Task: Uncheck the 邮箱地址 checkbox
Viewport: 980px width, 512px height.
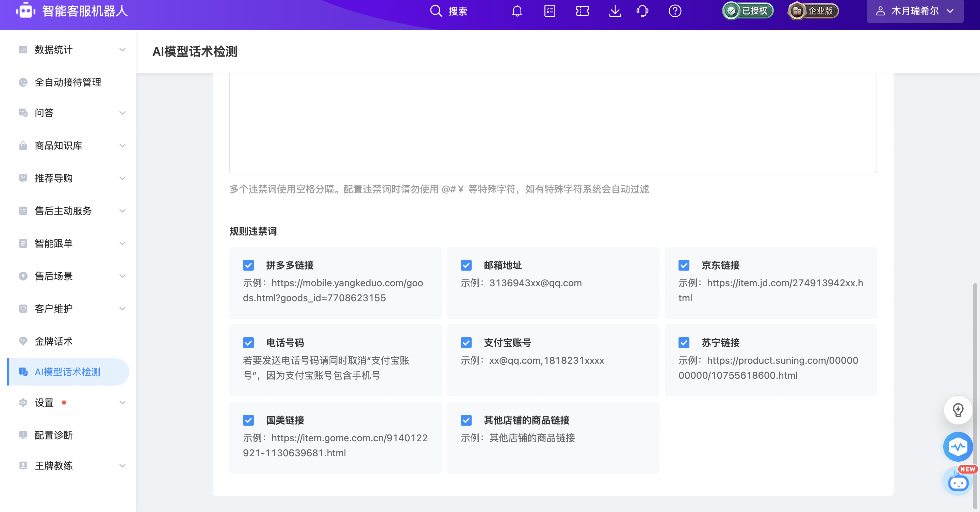Action: coord(466,265)
